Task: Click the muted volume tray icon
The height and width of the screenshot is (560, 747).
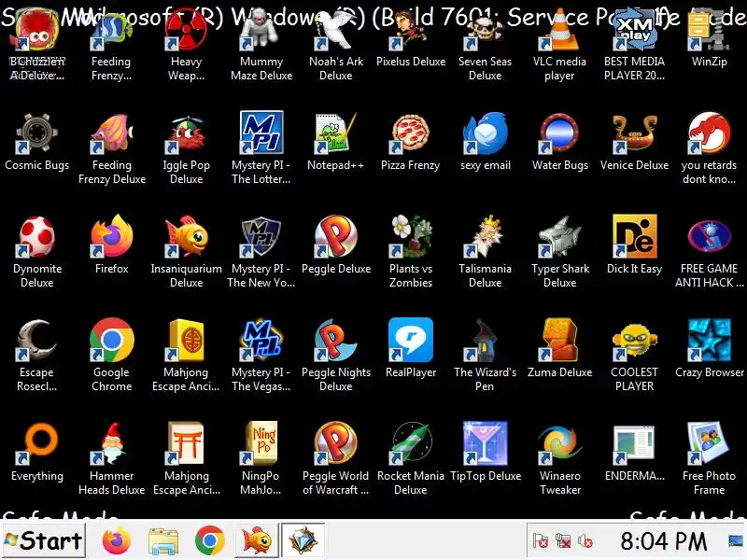Action: point(585,541)
